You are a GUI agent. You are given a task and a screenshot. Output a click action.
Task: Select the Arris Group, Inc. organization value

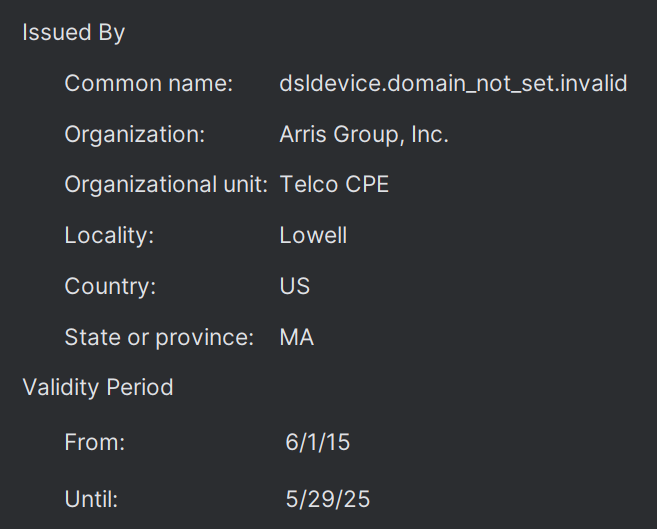coord(364,135)
